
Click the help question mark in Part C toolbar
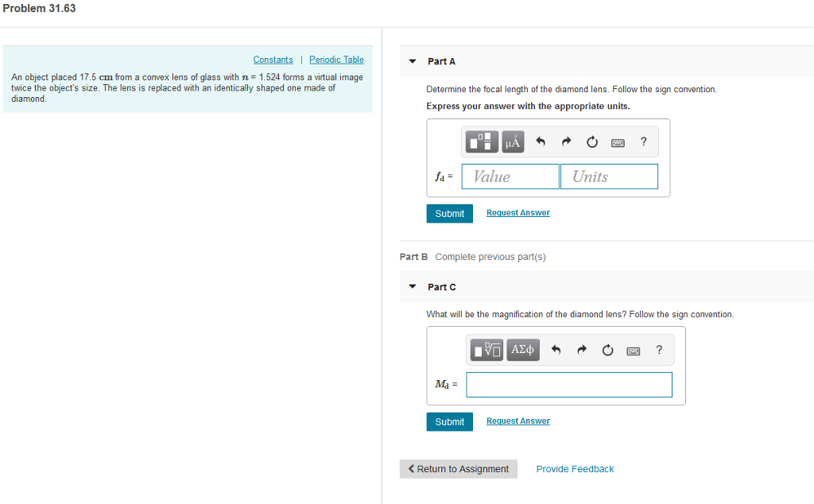click(x=658, y=350)
